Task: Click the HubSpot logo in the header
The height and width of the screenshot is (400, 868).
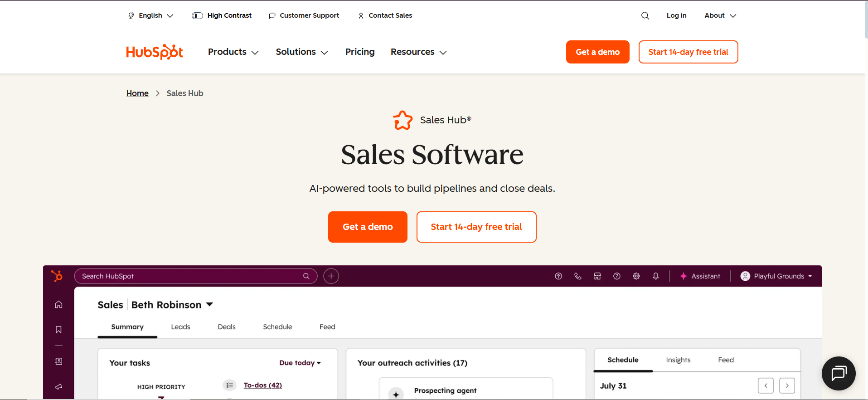Action: pyautogui.click(x=155, y=52)
